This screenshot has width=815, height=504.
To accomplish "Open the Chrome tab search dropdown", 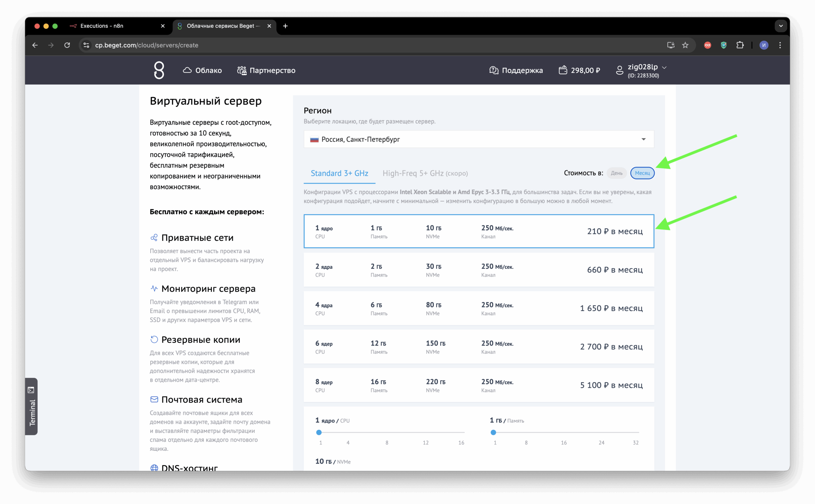I will tap(781, 26).
